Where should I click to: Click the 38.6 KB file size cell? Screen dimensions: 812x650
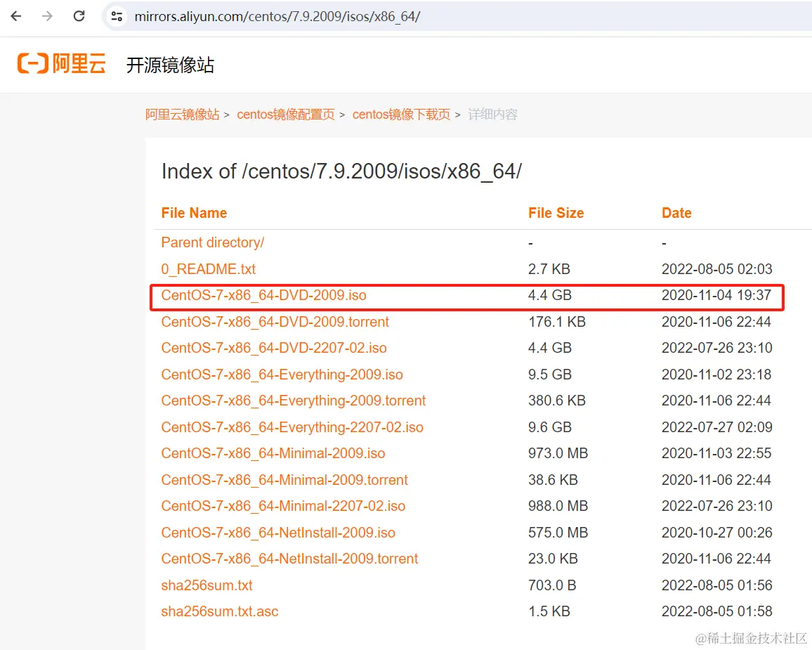[553, 480]
